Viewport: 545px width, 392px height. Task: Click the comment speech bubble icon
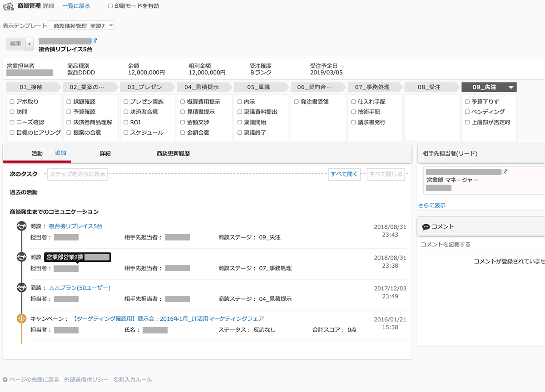tap(426, 227)
